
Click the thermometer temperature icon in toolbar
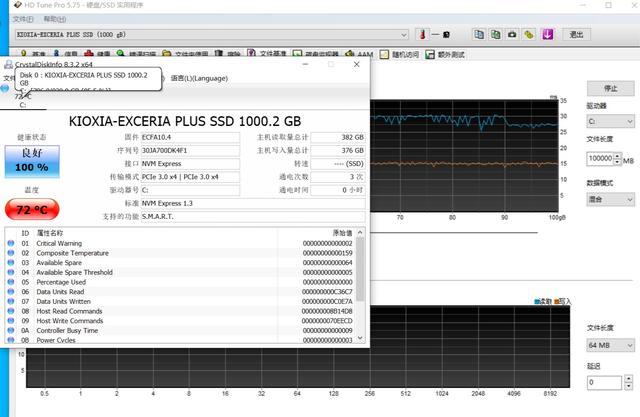click(x=423, y=34)
